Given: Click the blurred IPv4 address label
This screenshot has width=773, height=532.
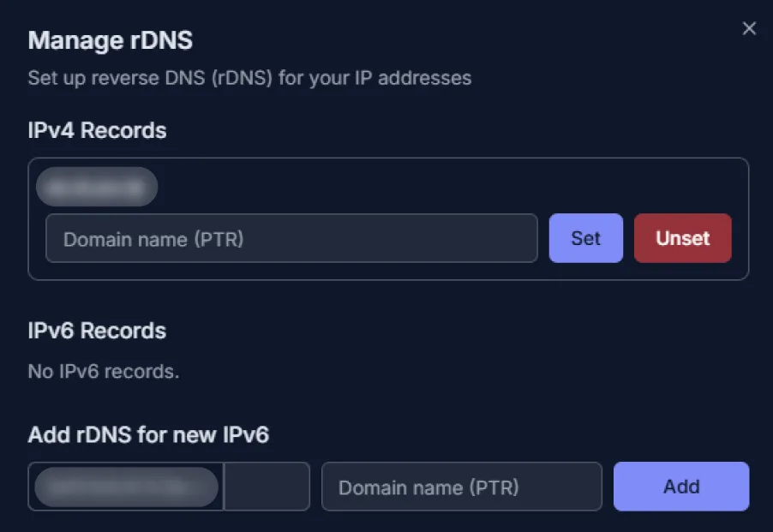Looking at the screenshot, I should coord(97,187).
